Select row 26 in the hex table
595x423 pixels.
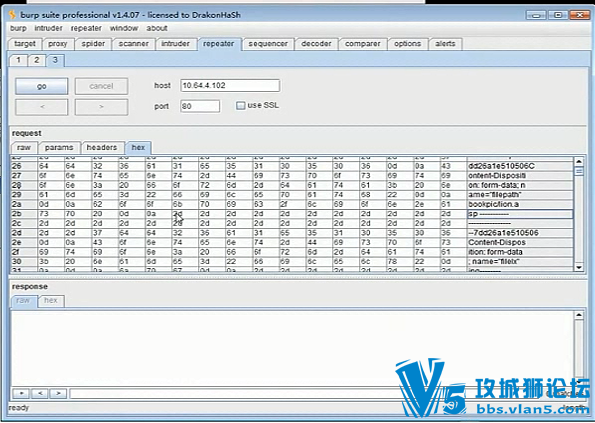(x=292, y=166)
